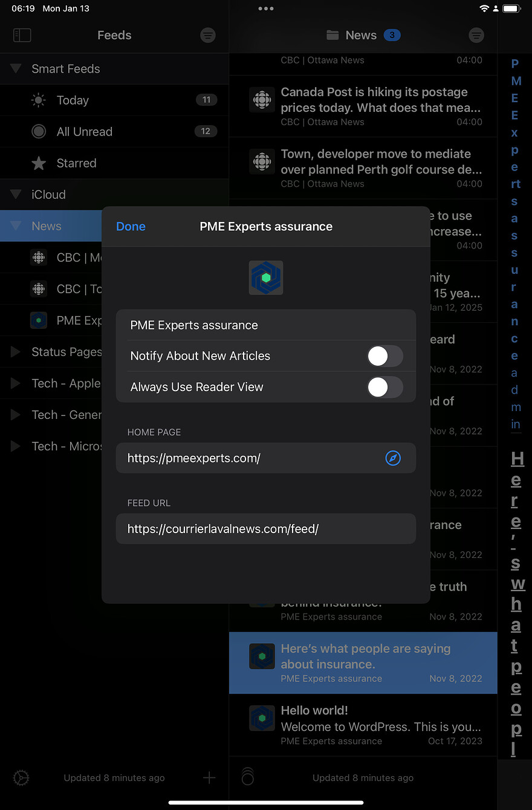
Task: Open the 'Hello world!' article
Action: click(363, 725)
